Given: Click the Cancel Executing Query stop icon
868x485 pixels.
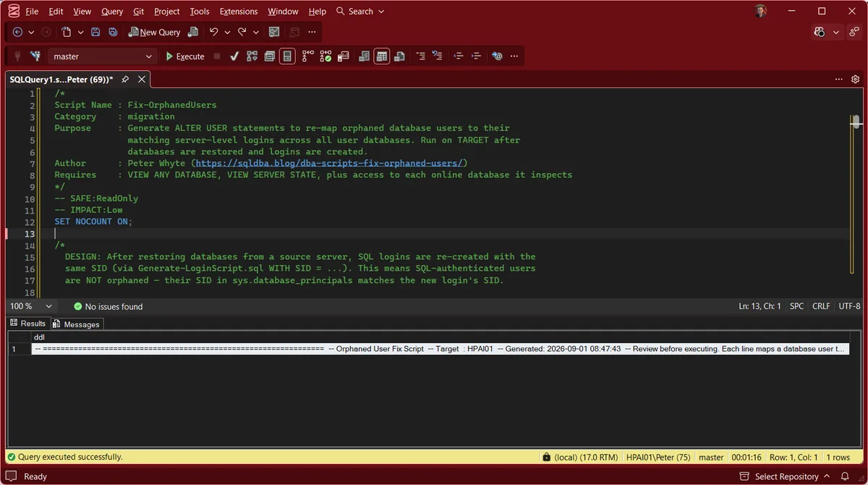Looking at the screenshot, I should coord(217,56).
